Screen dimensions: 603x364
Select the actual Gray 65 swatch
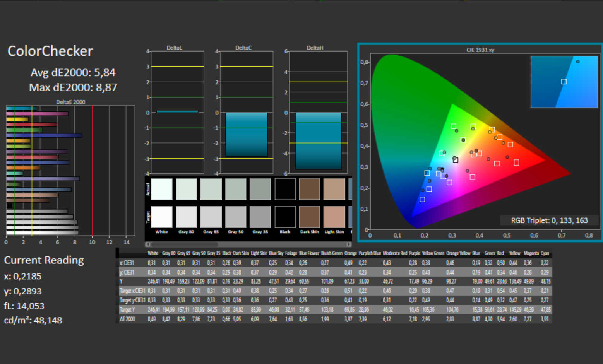tap(211, 189)
